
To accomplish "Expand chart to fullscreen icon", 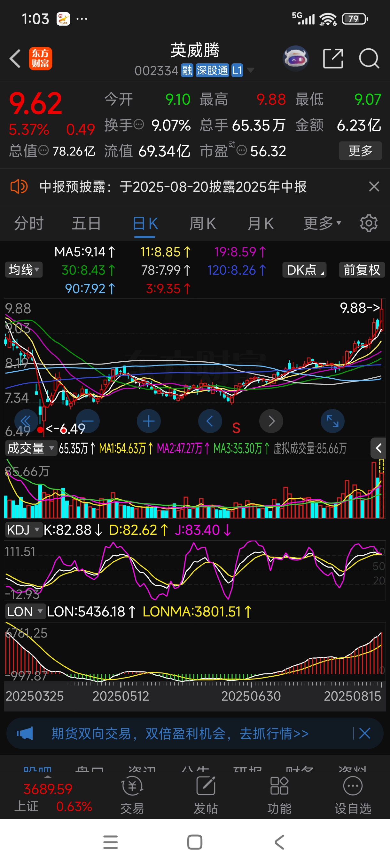I will (x=332, y=421).
